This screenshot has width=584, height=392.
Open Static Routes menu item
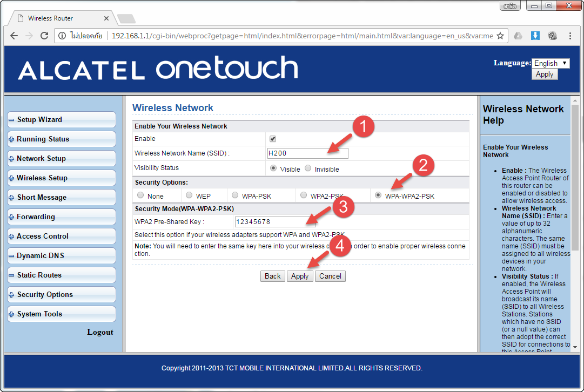click(x=62, y=275)
